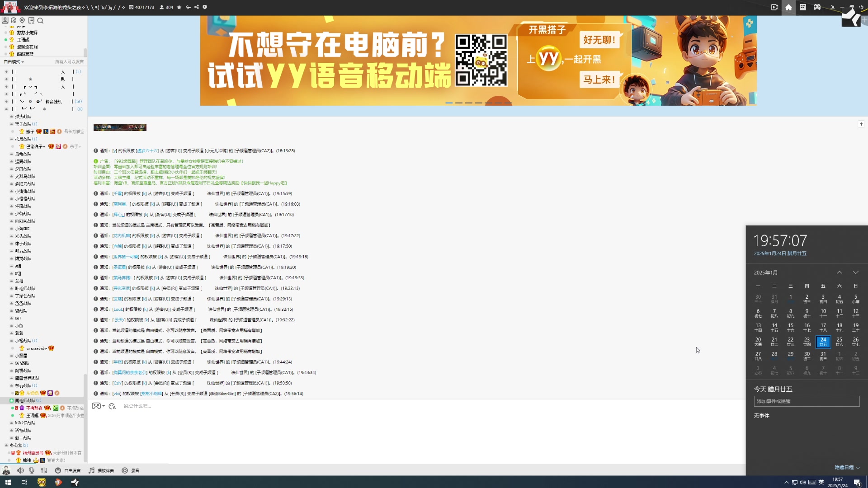
Task: Open the channel list panel icon above tree
Action: pyautogui.click(x=31, y=20)
